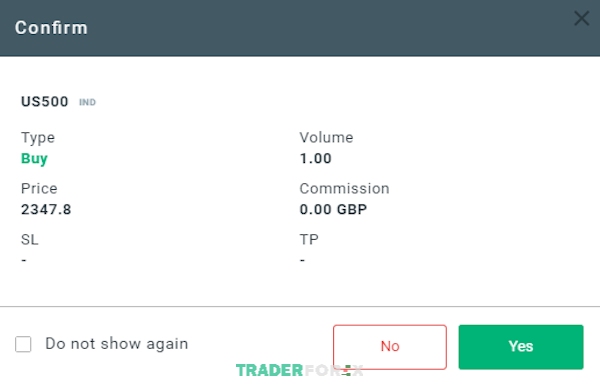Click the Do not show again label

(117, 344)
